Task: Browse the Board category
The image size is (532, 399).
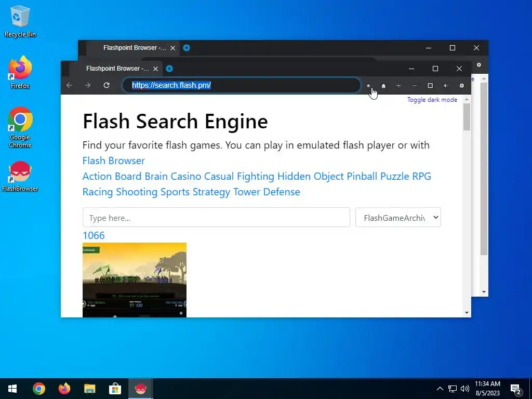Action: click(x=128, y=176)
